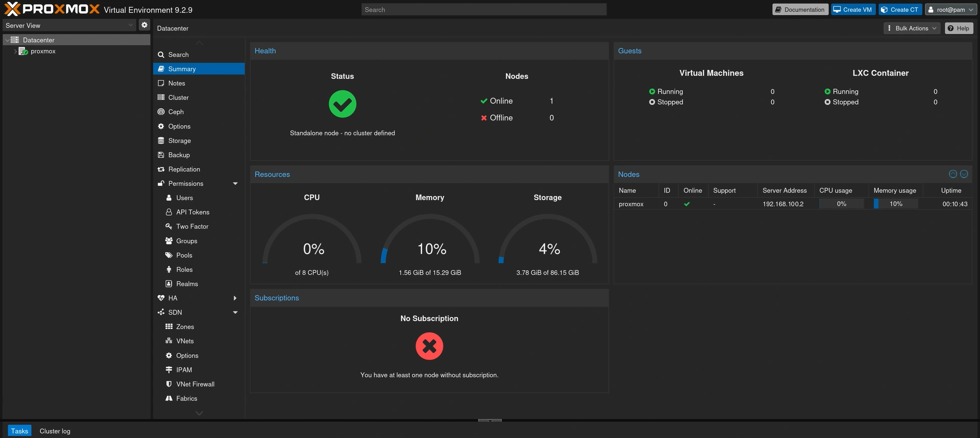Click the API Tokens icon

(169, 212)
